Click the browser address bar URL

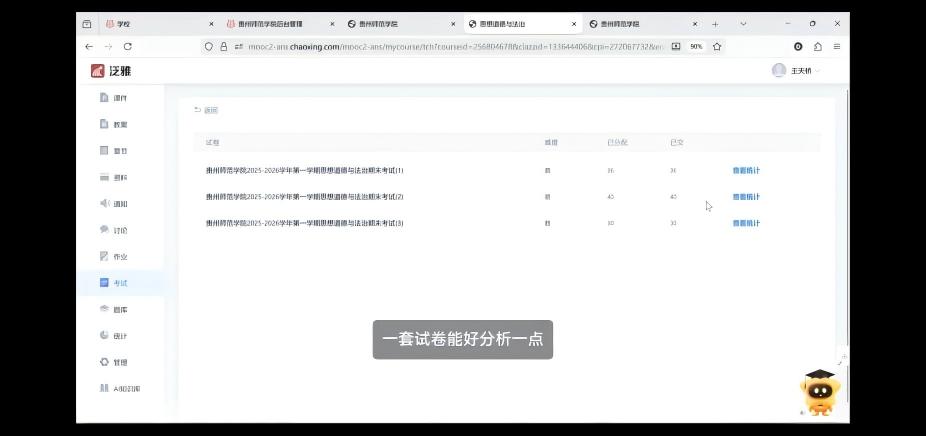[450, 47]
